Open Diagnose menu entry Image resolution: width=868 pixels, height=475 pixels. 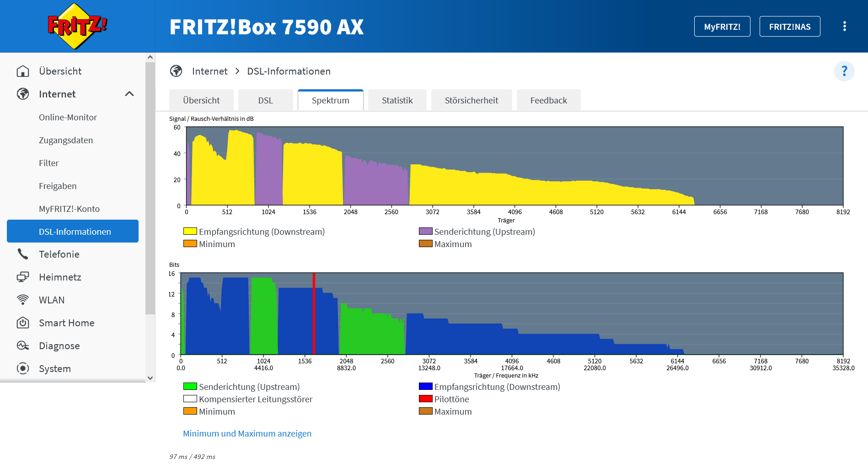point(59,346)
